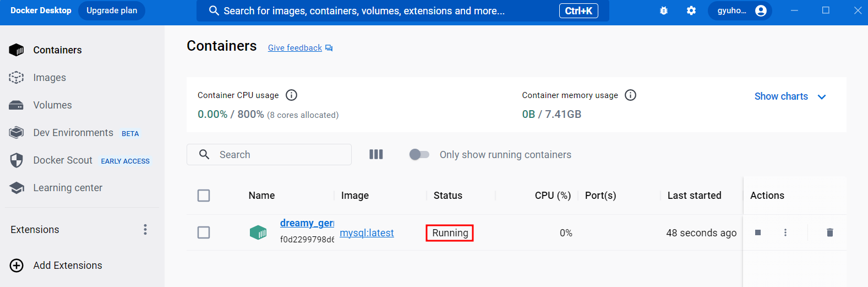Show CPU usage info tooltip icon
This screenshot has width=868, height=287.
pos(292,95)
